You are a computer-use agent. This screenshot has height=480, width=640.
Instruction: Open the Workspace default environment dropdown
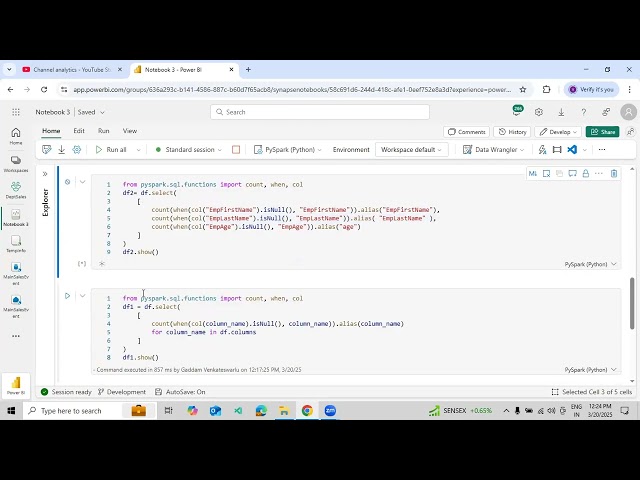(411, 149)
